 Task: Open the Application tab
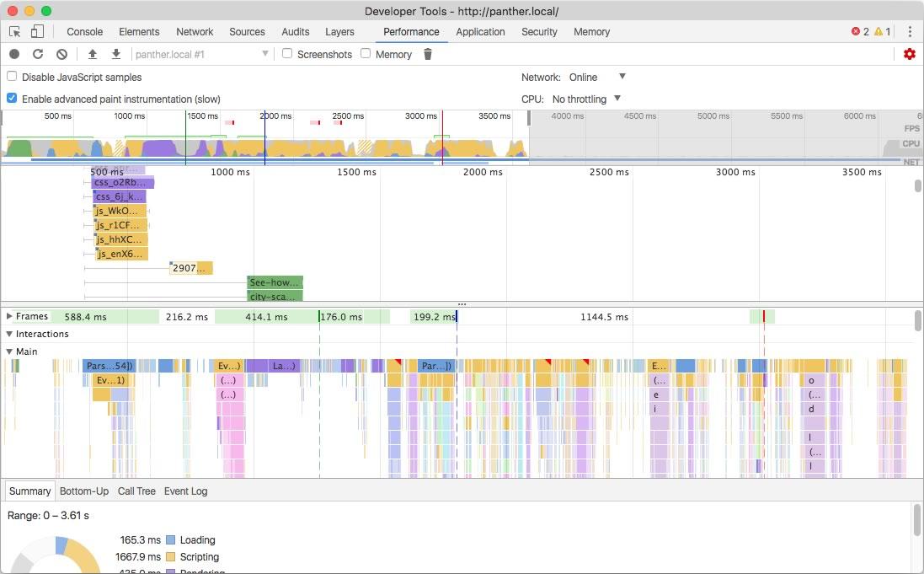click(480, 32)
